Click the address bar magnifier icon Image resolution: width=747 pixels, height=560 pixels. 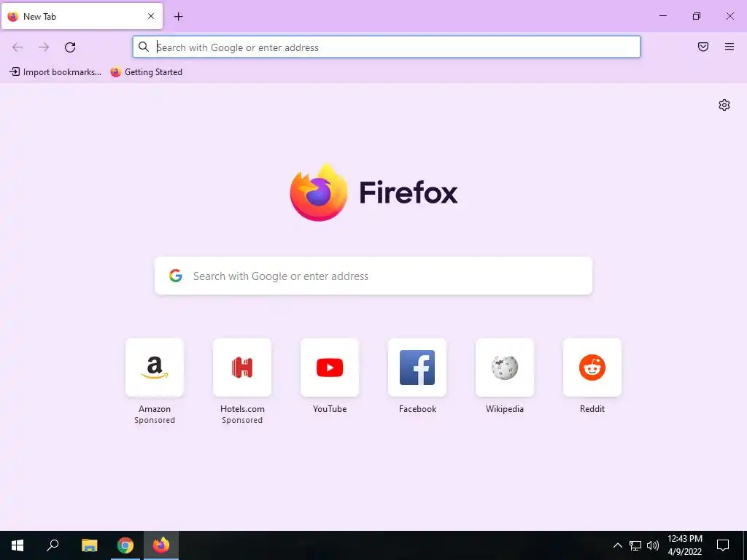click(144, 47)
